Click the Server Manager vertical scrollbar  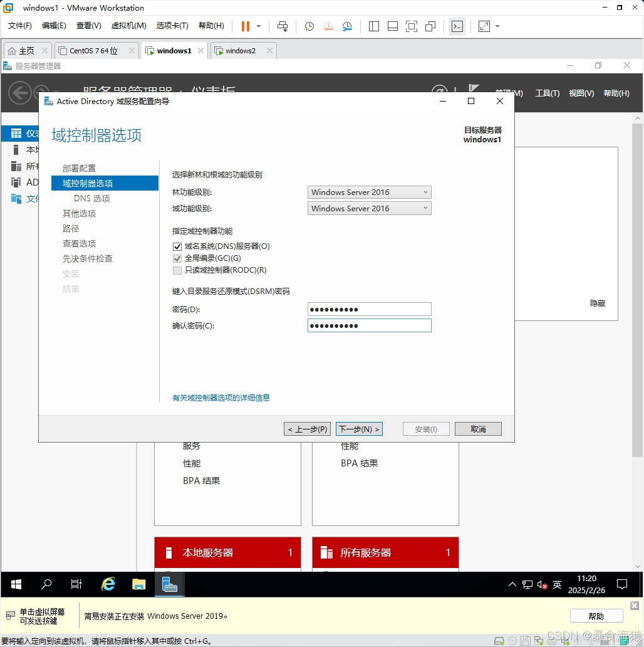[x=637, y=290]
